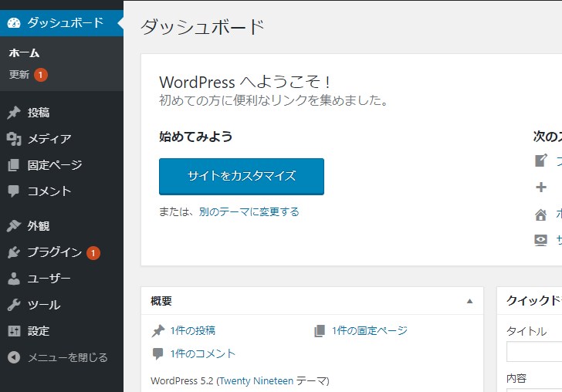Open the 1件の投稿 link
This screenshot has width=562, height=392.
click(193, 330)
